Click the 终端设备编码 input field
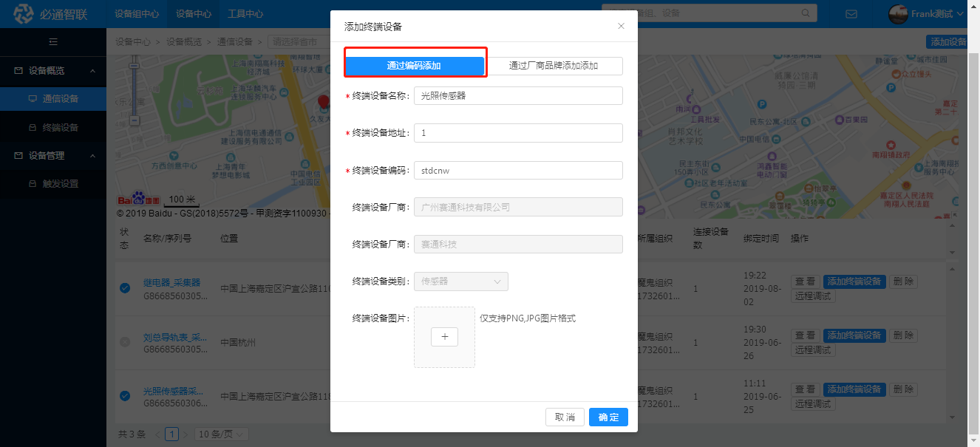Screen dimensions: 980x447 coord(518,171)
